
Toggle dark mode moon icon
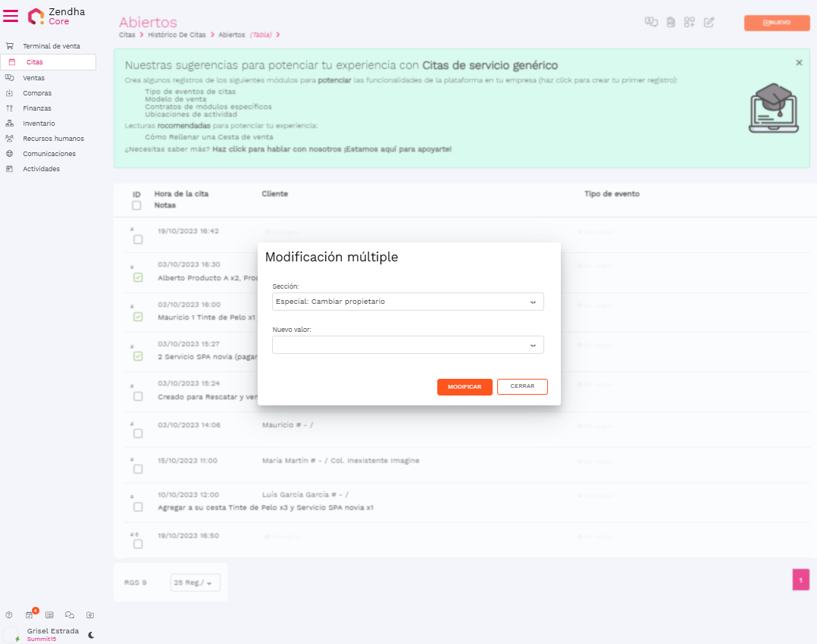(x=91, y=635)
